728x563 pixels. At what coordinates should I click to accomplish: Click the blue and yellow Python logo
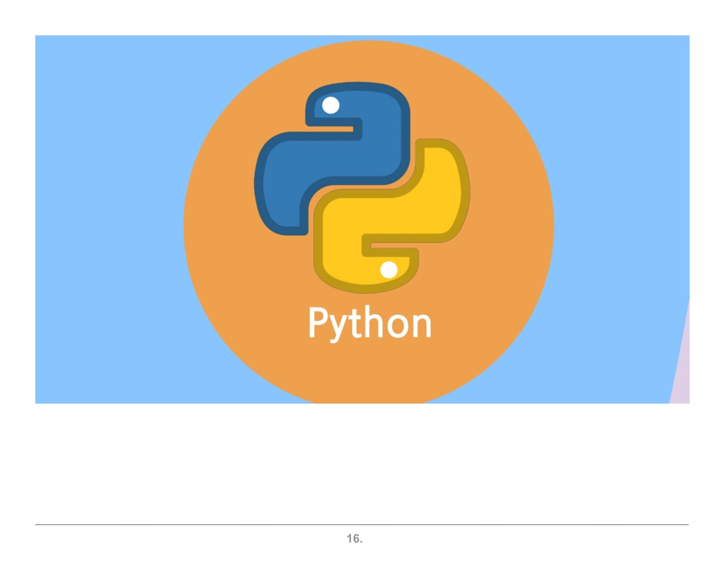coord(362,188)
